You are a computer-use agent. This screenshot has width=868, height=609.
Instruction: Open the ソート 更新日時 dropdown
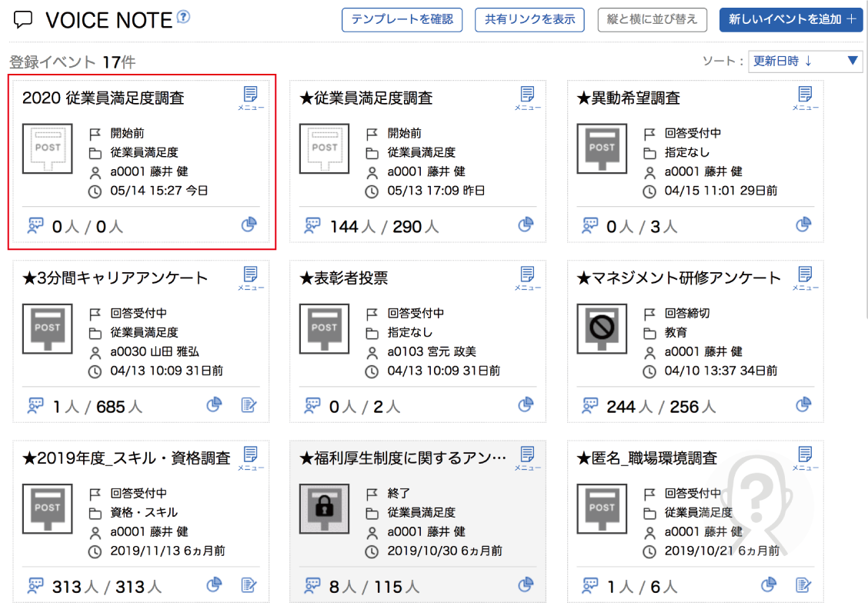[805, 62]
